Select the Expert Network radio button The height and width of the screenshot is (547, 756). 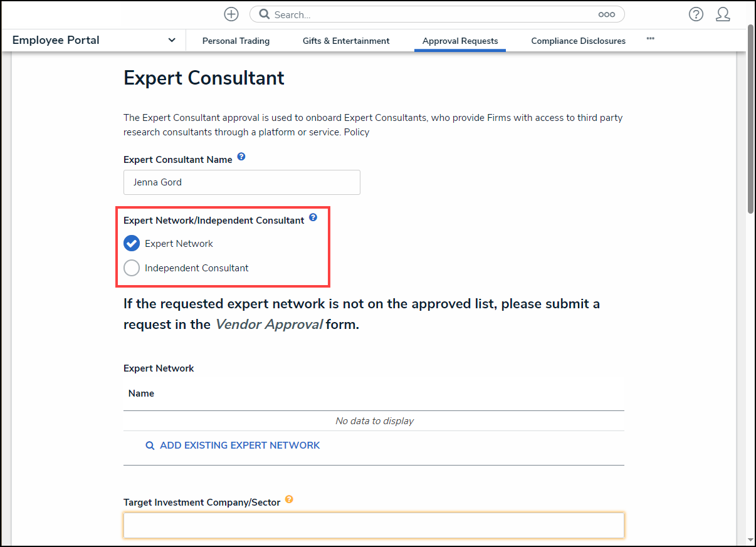pyautogui.click(x=132, y=243)
